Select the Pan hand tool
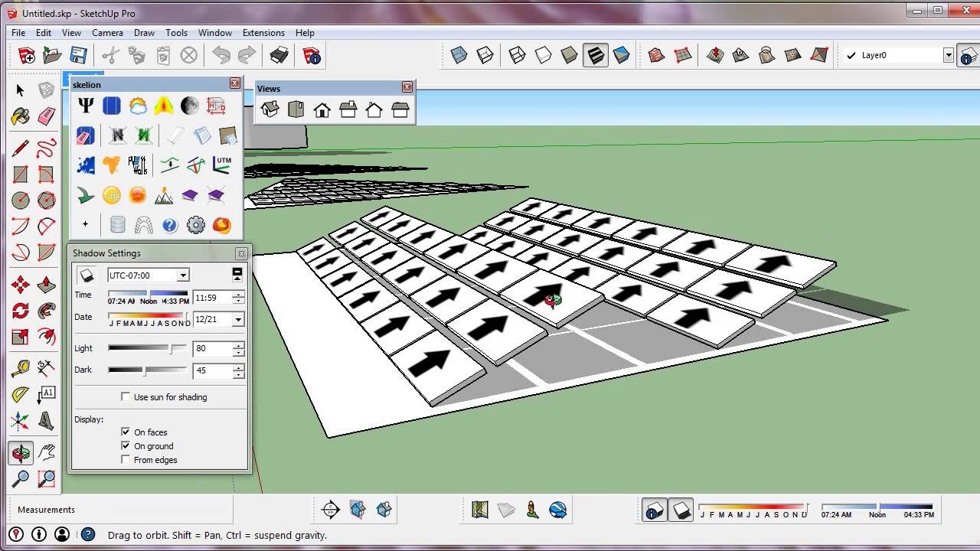Viewport: 980px width, 551px height. 47,453
